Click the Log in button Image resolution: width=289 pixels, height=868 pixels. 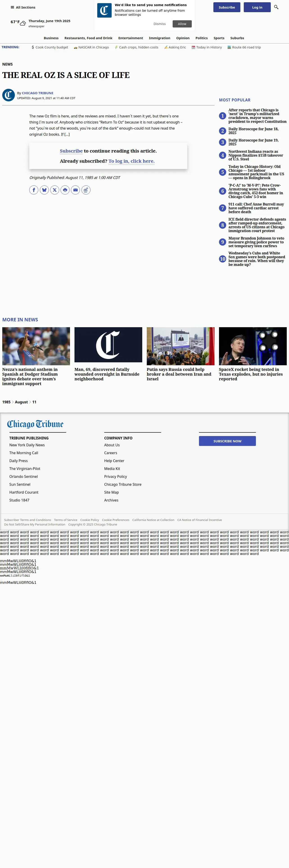(x=257, y=7)
